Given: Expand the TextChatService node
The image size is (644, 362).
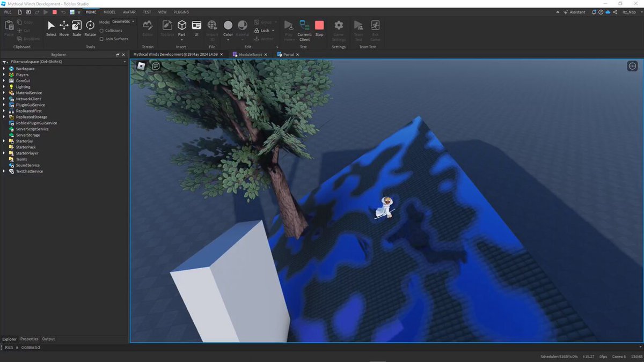Looking at the screenshot, I should point(4,171).
